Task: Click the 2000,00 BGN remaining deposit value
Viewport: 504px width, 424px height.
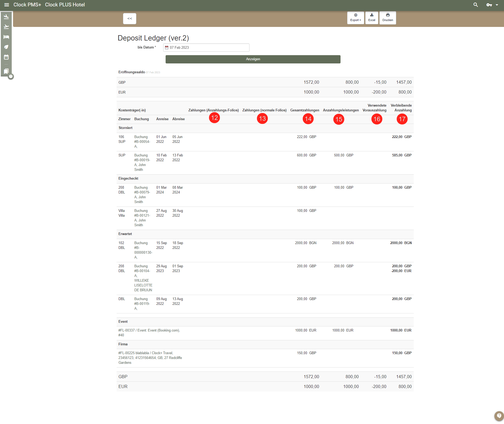Action: tap(401, 243)
